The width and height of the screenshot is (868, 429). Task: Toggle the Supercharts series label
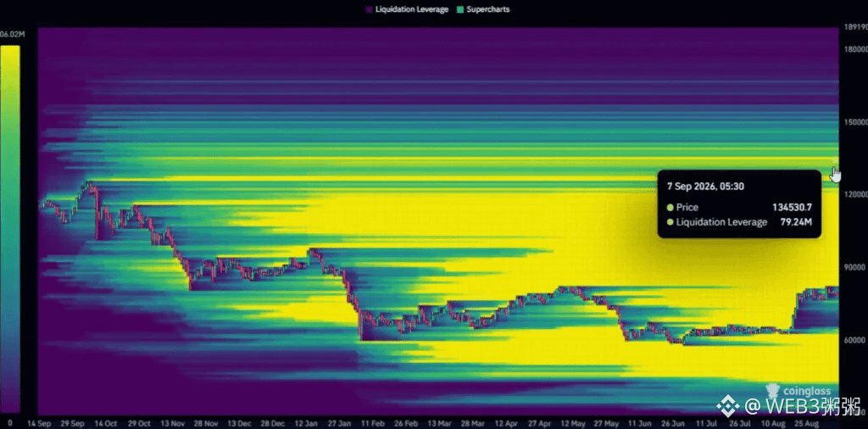pyautogui.click(x=488, y=9)
